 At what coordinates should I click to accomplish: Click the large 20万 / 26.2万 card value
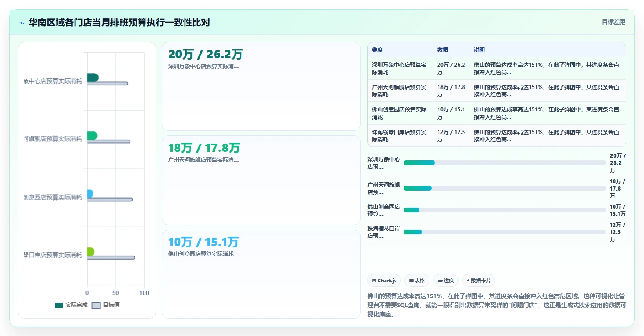pos(205,55)
